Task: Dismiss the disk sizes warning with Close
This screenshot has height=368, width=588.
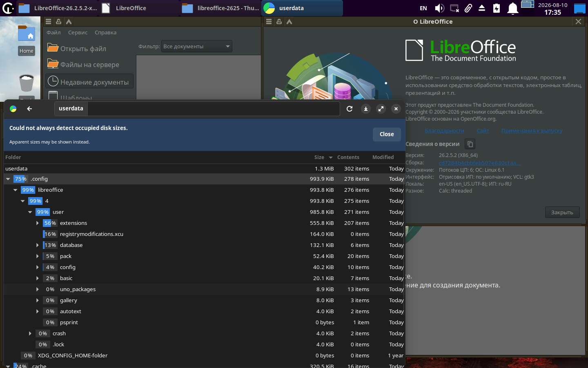Action: (387, 135)
